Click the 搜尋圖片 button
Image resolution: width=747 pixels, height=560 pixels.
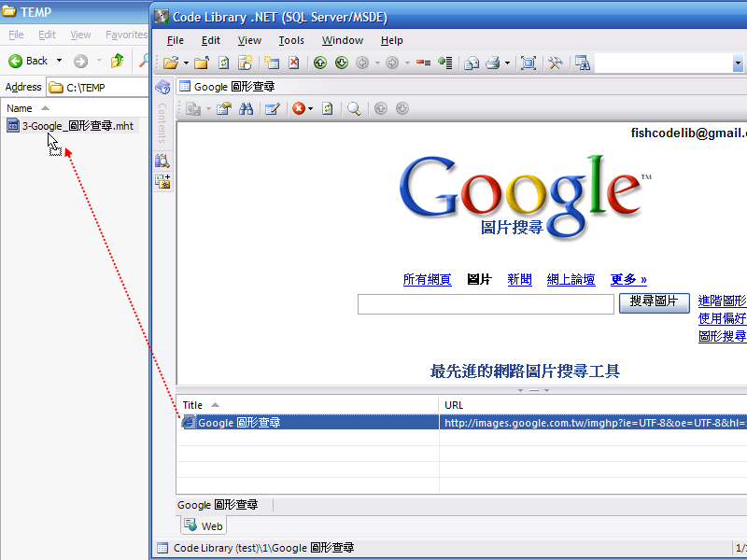655,302
